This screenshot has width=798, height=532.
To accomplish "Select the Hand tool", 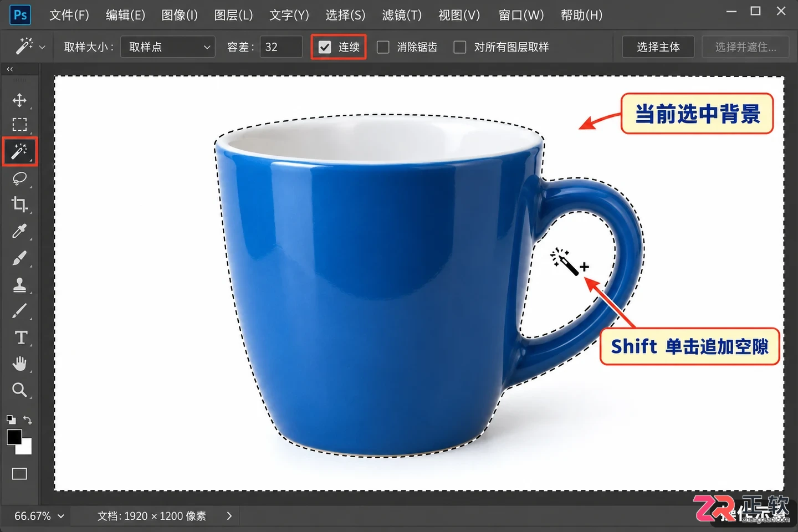I will pos(19,364).
